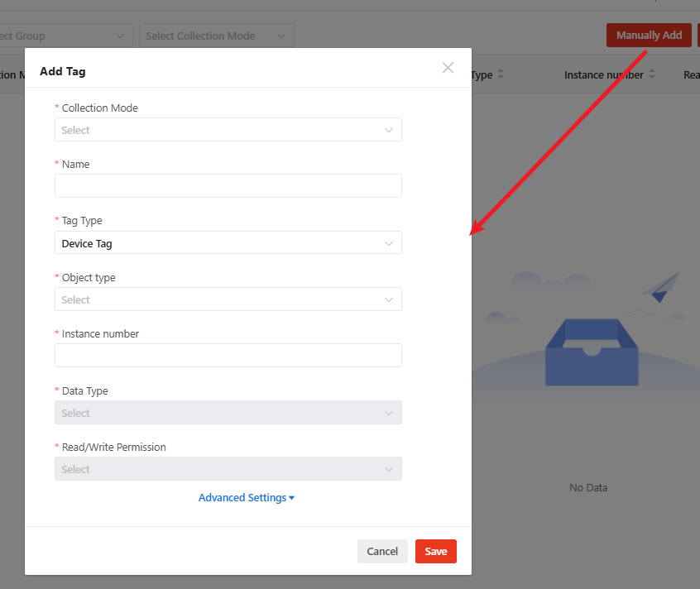Screen dimensions: 700x589
Task: Click the Add Tag dialog title
Action: tap(63, 71)
